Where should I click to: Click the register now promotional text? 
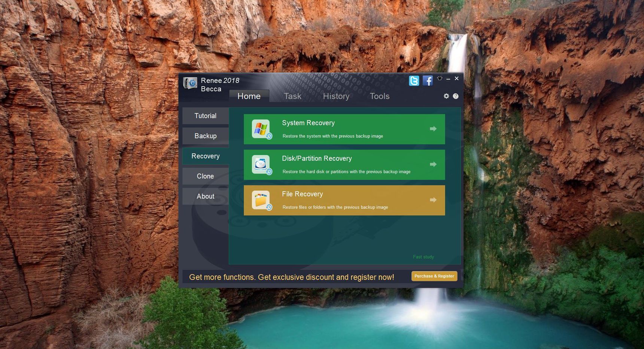coord(292,277)
